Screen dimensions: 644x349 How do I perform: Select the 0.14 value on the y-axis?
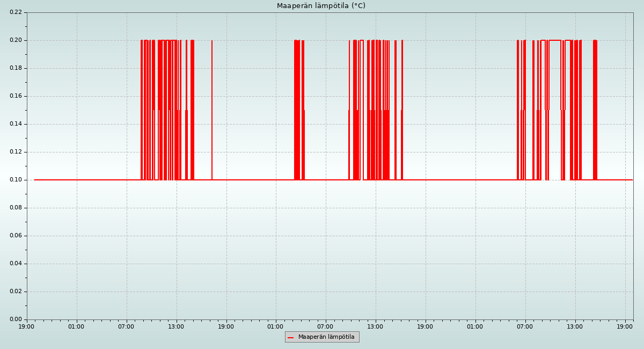pyautogui.click(x=16, y=124)
